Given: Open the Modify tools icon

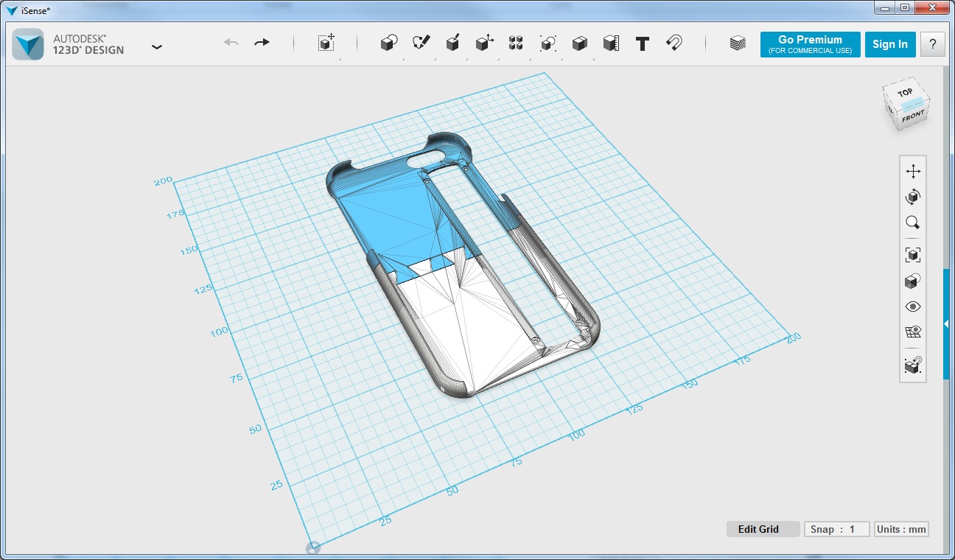Looking at the screenshot, I should [x=483, y=43].
